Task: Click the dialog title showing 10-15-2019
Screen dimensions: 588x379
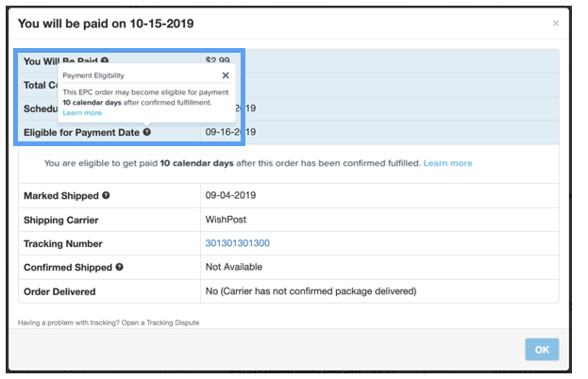Action: point(106,24)
